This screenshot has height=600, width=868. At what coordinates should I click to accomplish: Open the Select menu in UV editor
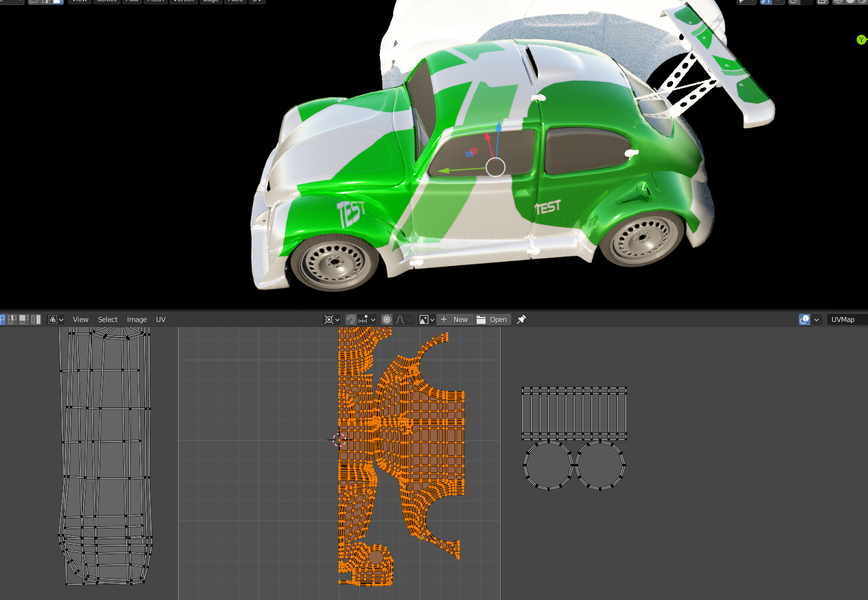108,319
